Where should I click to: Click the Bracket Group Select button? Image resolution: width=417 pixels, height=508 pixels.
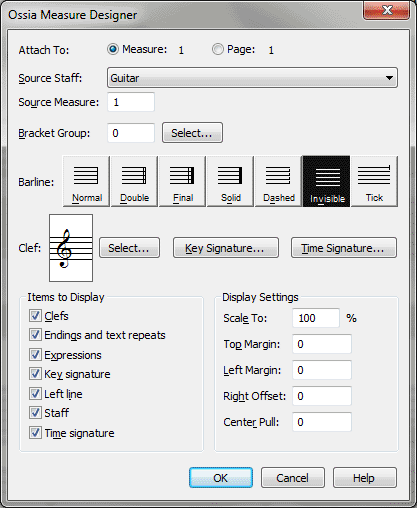tap(192, 133)
